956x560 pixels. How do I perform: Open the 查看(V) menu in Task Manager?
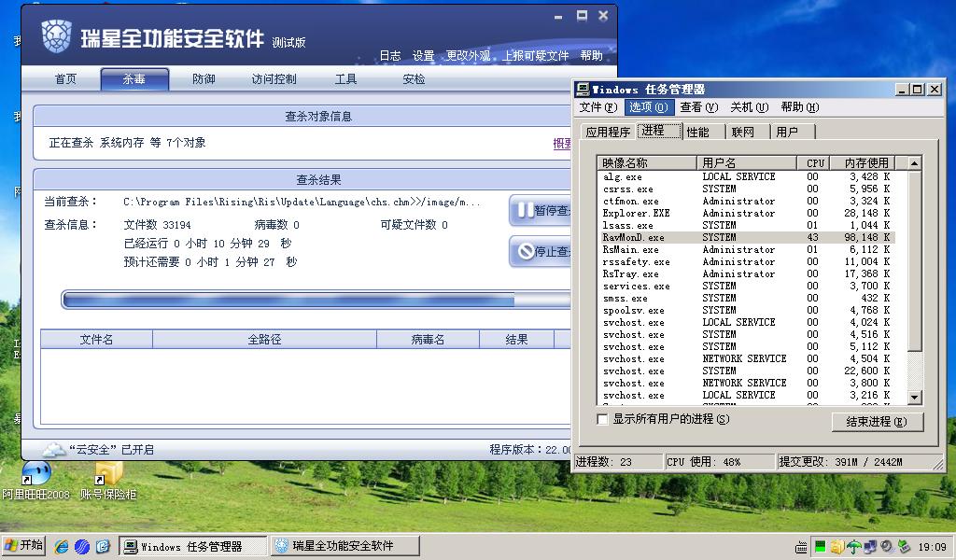point(698,107)
